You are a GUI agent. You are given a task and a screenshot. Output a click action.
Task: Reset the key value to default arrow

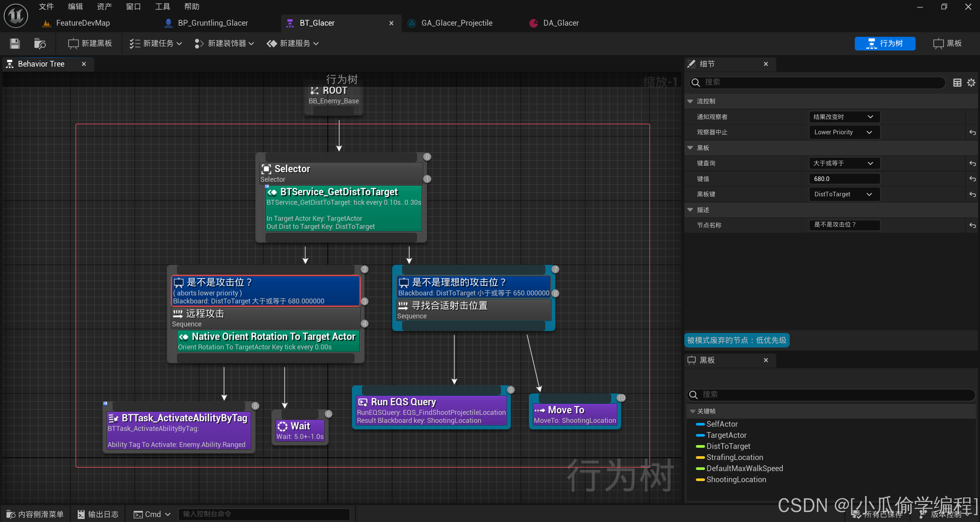(972, 179)
